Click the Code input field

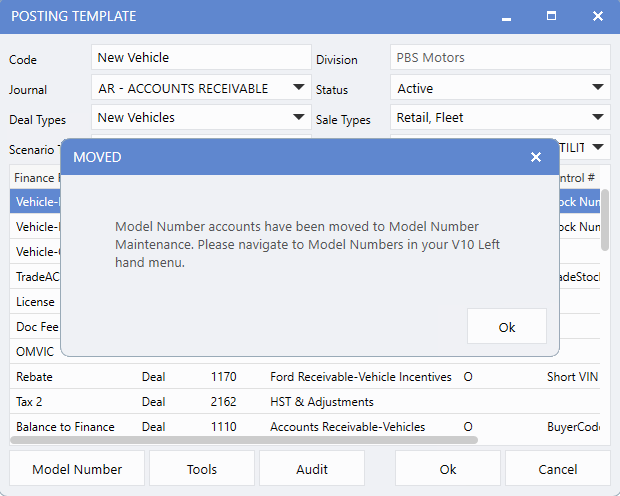(x=200, y=58)
